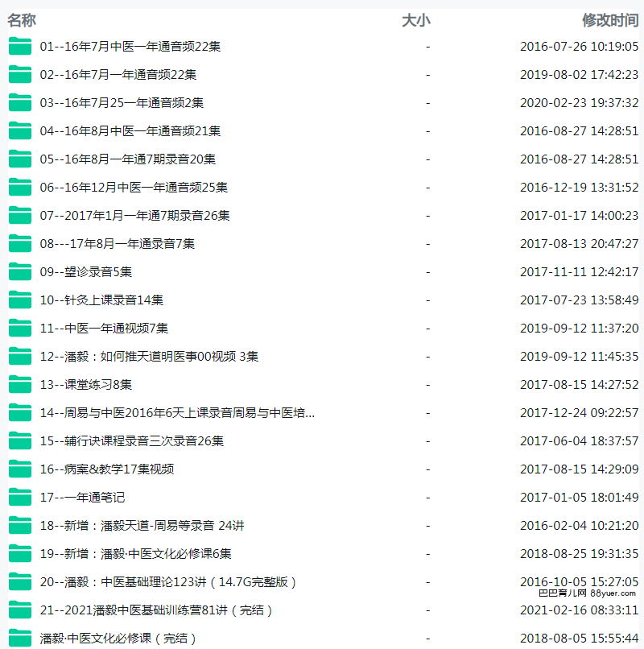
Task: Select the 2017-08-13 20:47:27 modified date cell
Action: tap(579, 243)
